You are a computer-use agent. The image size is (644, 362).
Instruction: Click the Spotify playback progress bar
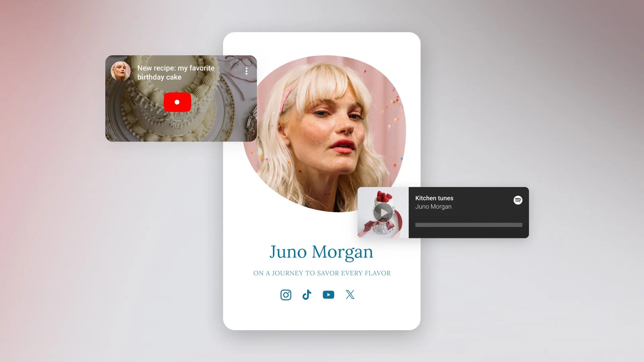coord(469,225)
